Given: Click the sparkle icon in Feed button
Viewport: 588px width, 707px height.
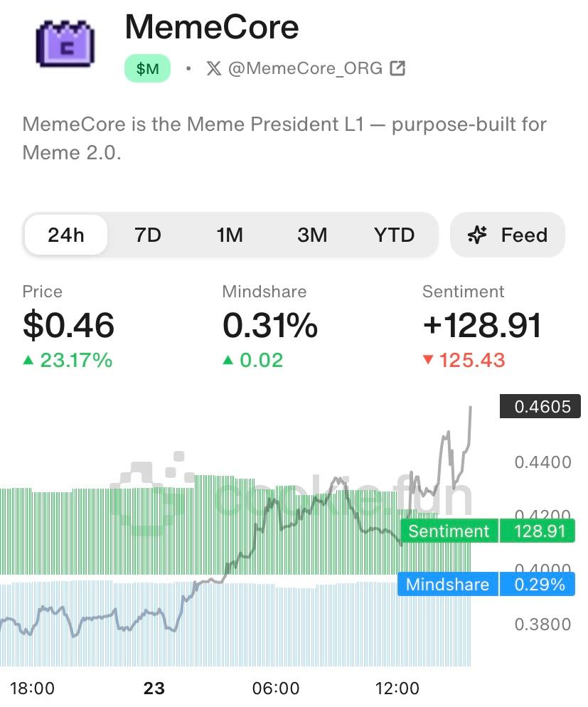Looking at the screenshot, I should [x=477, y=235].
